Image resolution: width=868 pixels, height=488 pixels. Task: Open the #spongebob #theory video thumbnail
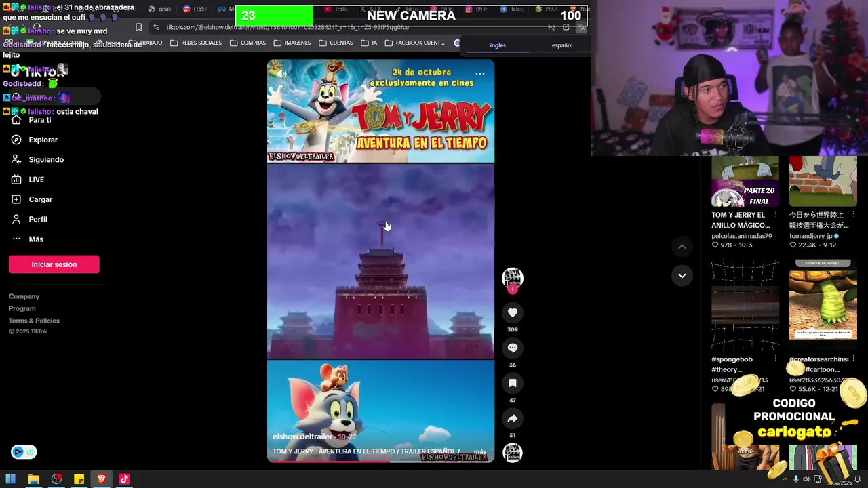click(745, 304)
